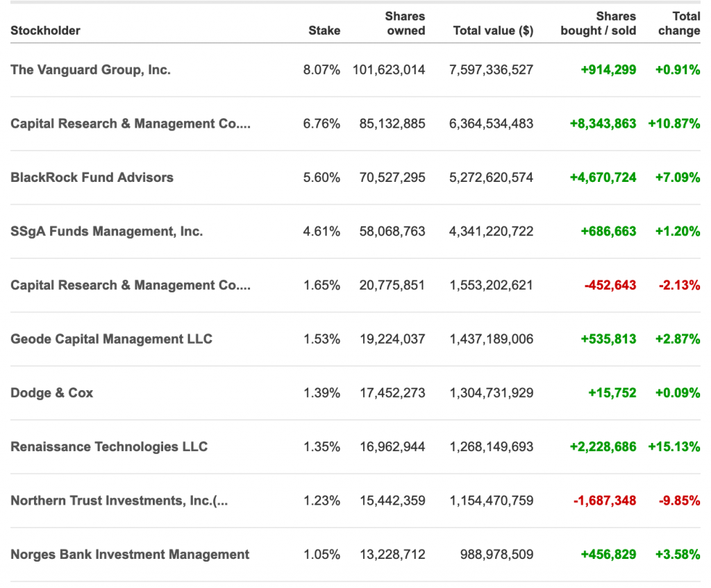Click the Total change column header
The width and height of the screenshot is (711, 588).
click(x=679, y=23)
